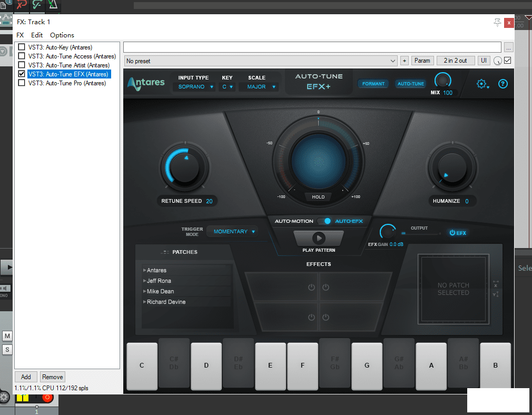Click the 2 in 2 out routing button
This screenshot has width=532, height=415.
point(455,61)
